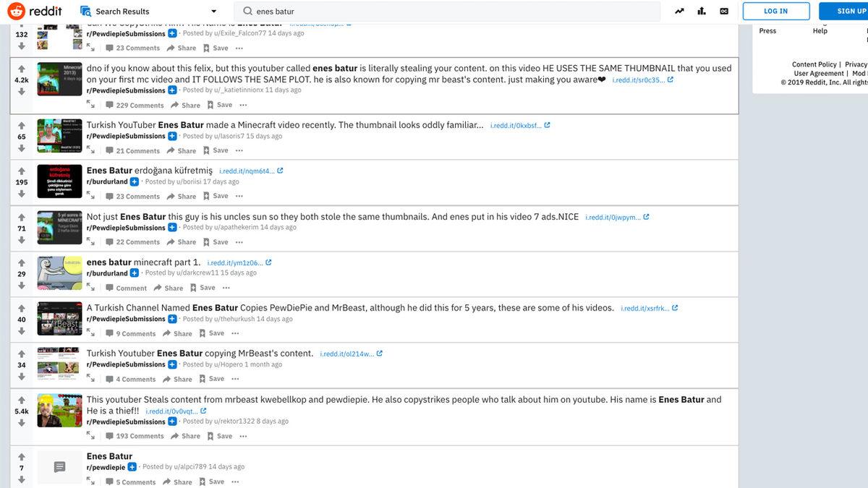This screenshot has width=868, height=488.
Task: Save the post with 193 Comments
Action: 219,436
